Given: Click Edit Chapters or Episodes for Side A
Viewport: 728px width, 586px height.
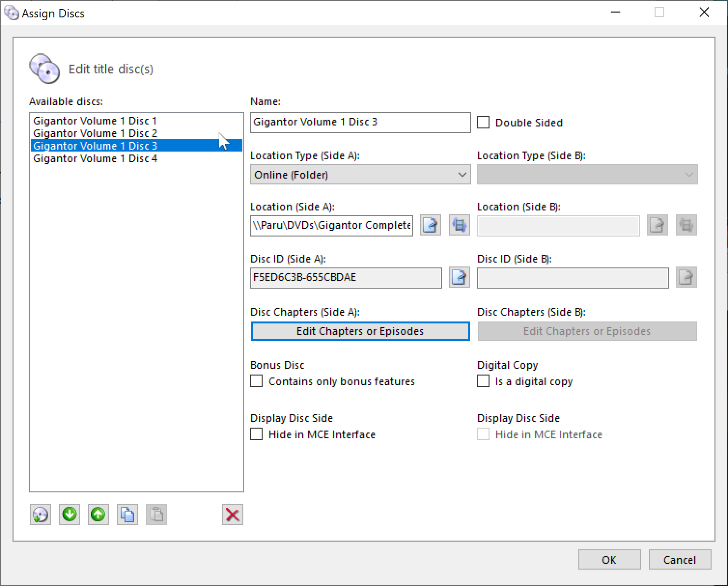Looking at the screenshot, I should pos(361,331).
